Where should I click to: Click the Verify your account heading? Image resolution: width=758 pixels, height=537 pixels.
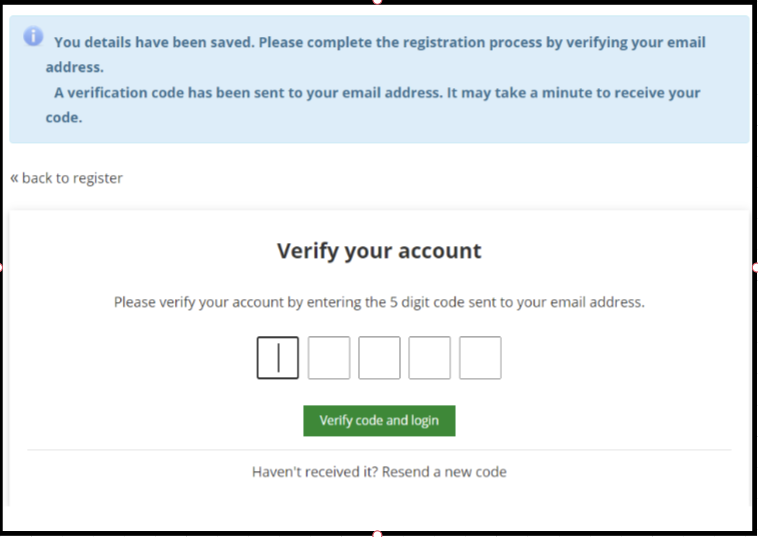[x=379, y=251]
